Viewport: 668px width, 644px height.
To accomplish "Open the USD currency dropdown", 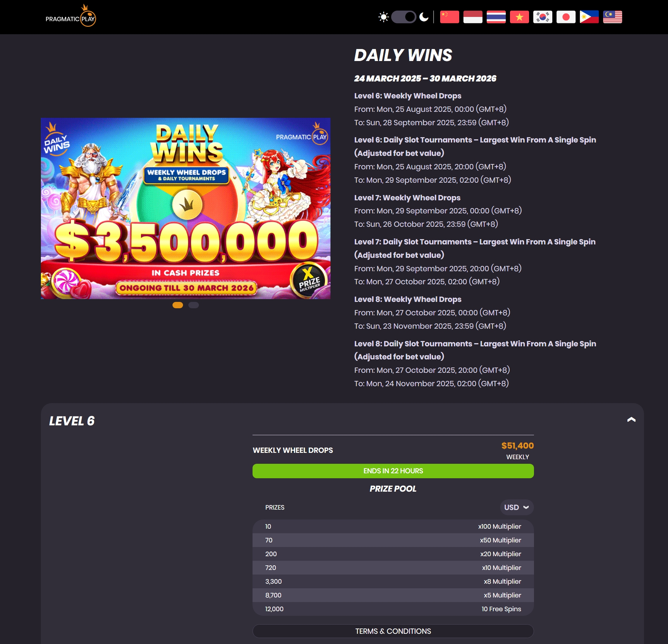I will point(517,507).
